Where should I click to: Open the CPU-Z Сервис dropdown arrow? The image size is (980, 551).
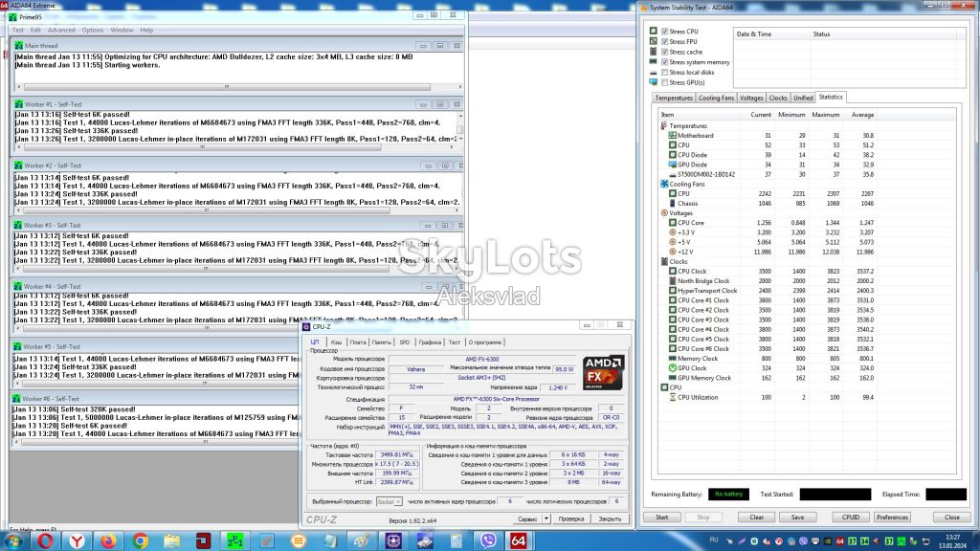[546, 518]
